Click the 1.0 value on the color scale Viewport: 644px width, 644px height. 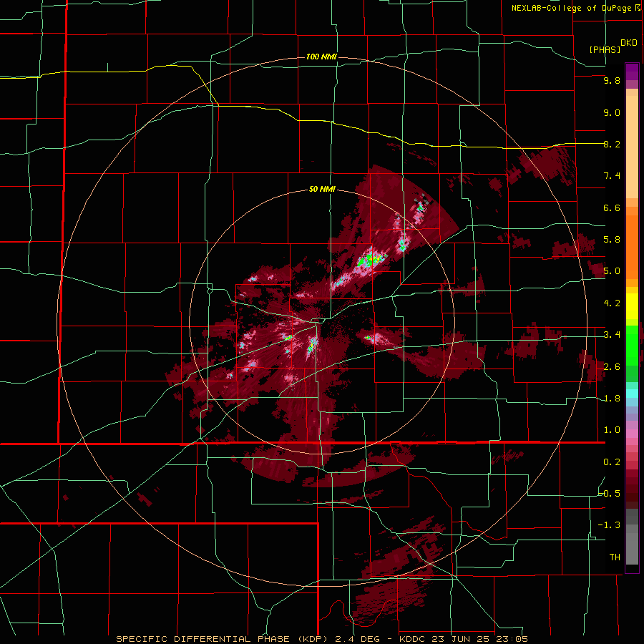(x=612, y=430)
